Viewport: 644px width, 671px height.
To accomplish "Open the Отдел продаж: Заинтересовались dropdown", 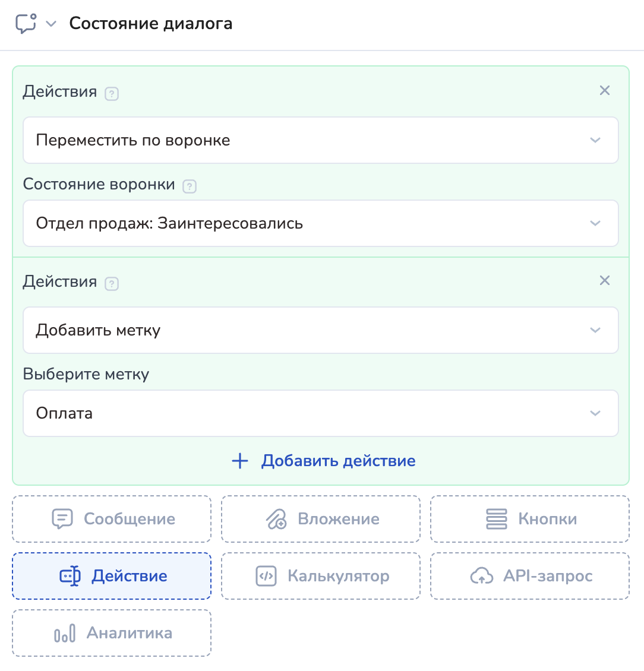I will [321, 223].
